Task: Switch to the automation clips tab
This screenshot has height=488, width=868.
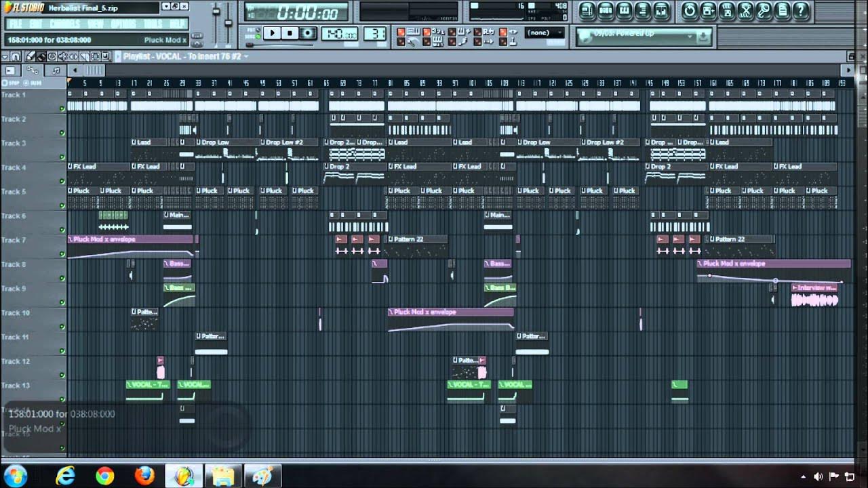Action: click(x=32, y=70)
